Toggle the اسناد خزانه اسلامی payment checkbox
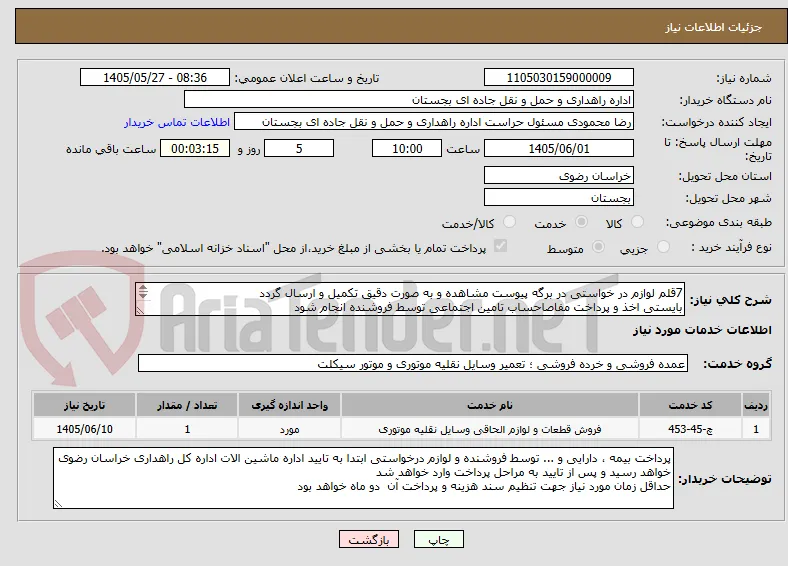This screenshot has height=566, width=788. [x=501, y=246]
